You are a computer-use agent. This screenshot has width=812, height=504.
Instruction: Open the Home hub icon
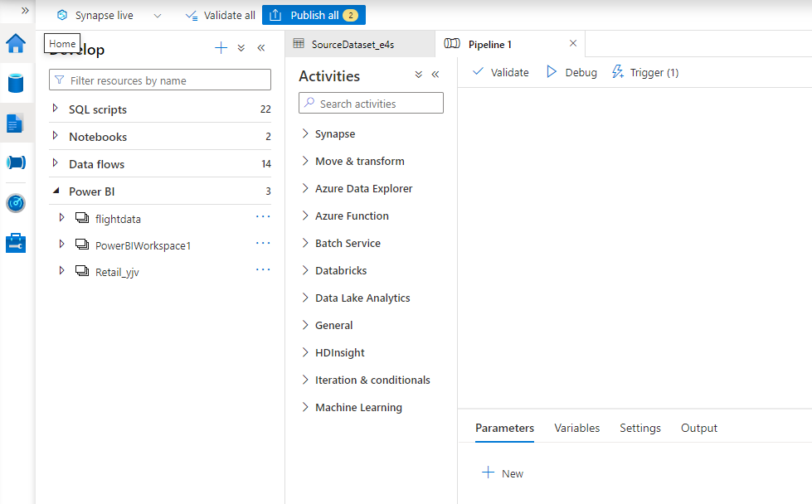[x=16, y=43]
